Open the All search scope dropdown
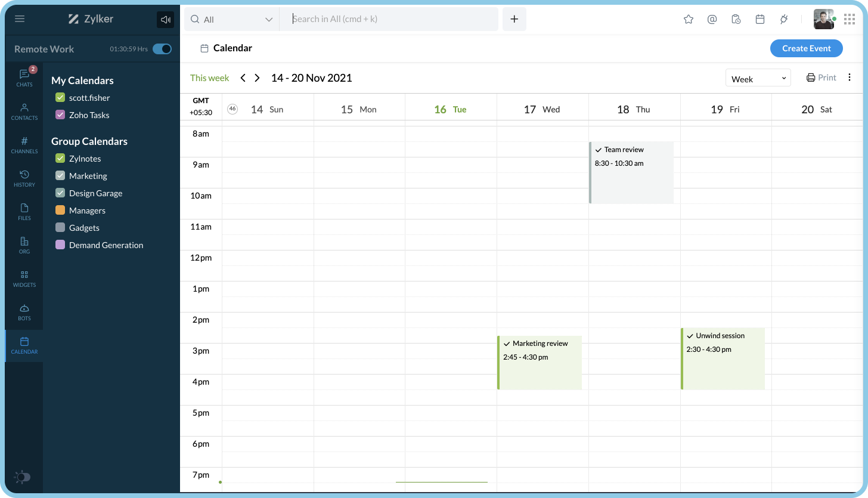 click(x=232, y=19)
